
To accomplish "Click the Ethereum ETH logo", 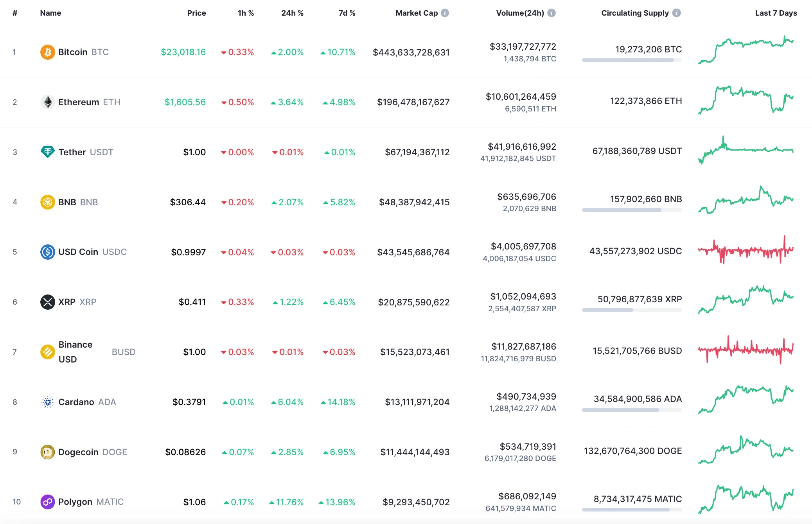I will tap(47, 102).
